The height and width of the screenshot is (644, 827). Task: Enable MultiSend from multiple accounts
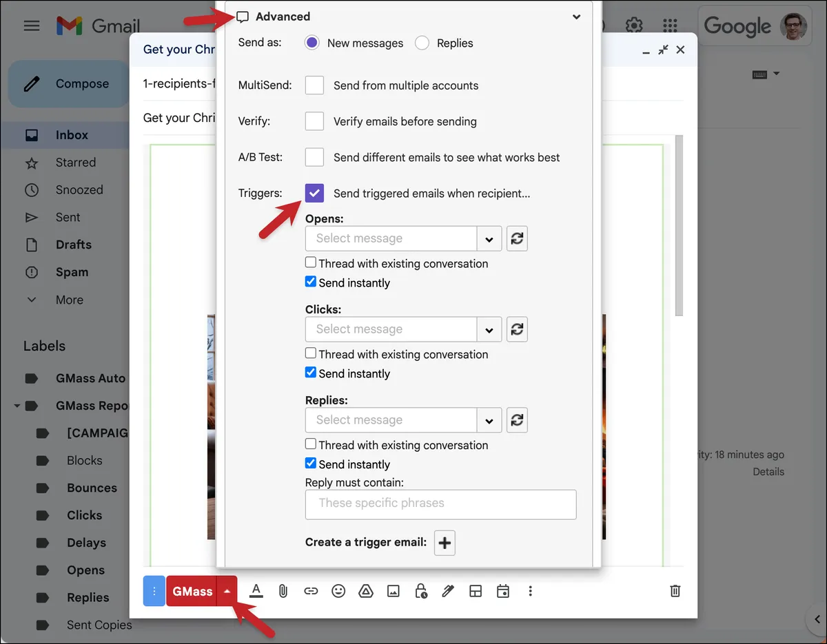[x=314, y=85]
